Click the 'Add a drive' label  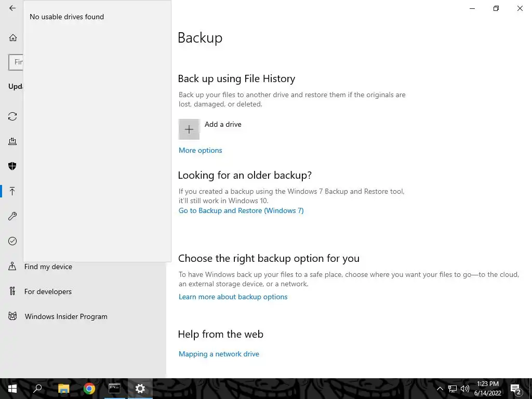[x=223, y=124]
